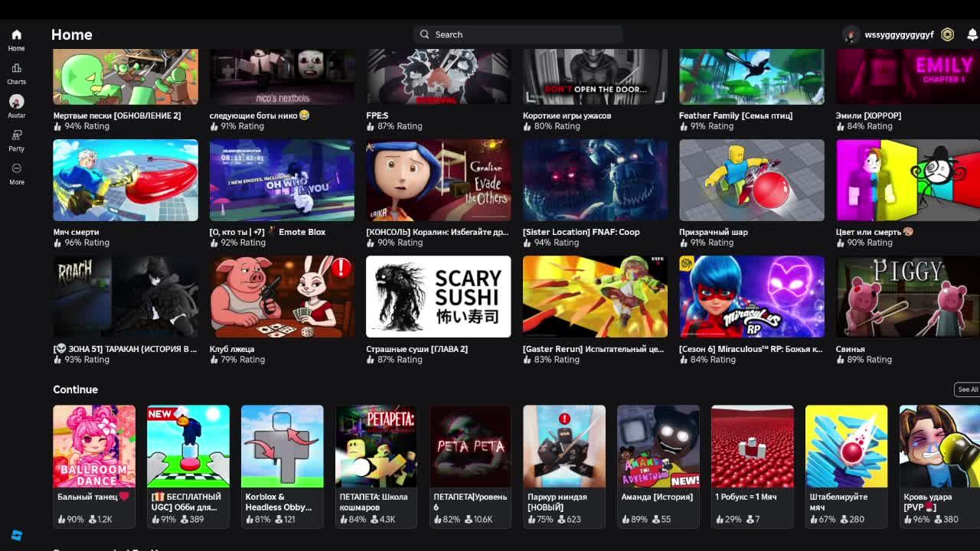The width and height of the screenshot is (980, 551).
Task: Open Feather Family game thumbnail
Action: coord(752,77)
